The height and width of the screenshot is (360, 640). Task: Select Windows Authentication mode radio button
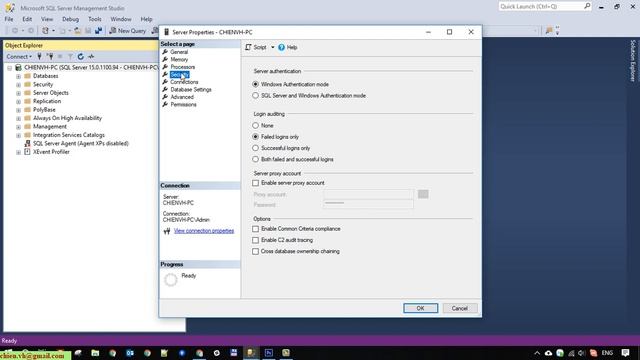tap(256, 84)
